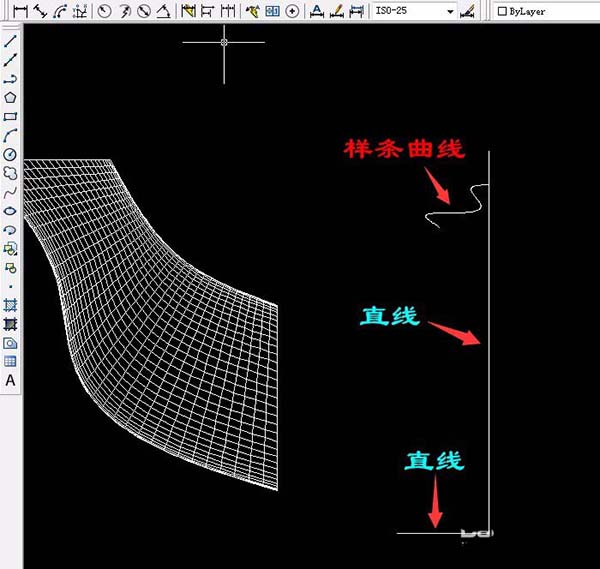Select the Region tool
The height and width of the screenshot is (569, 600).
pyautogui.click(x=10, y=343)
